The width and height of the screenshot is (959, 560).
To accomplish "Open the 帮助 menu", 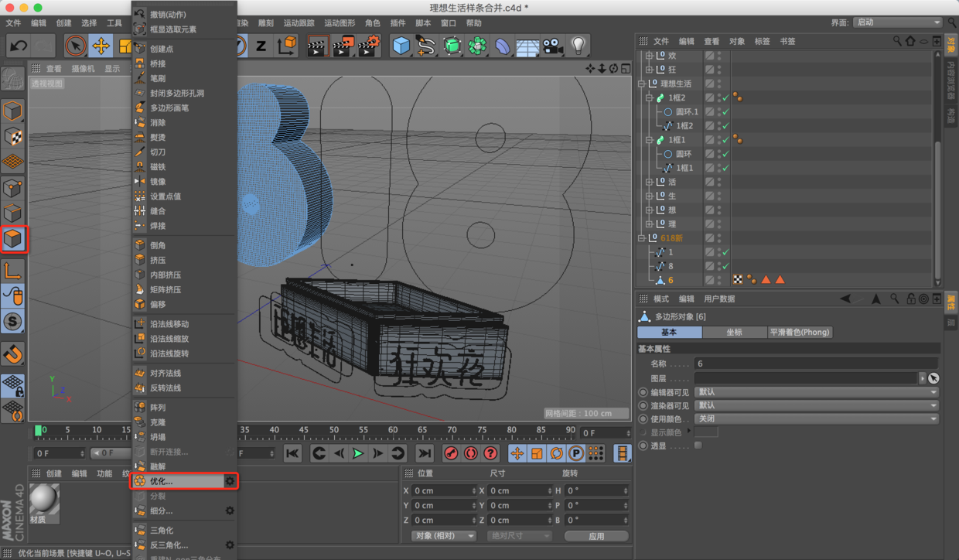I will point(473,23).
